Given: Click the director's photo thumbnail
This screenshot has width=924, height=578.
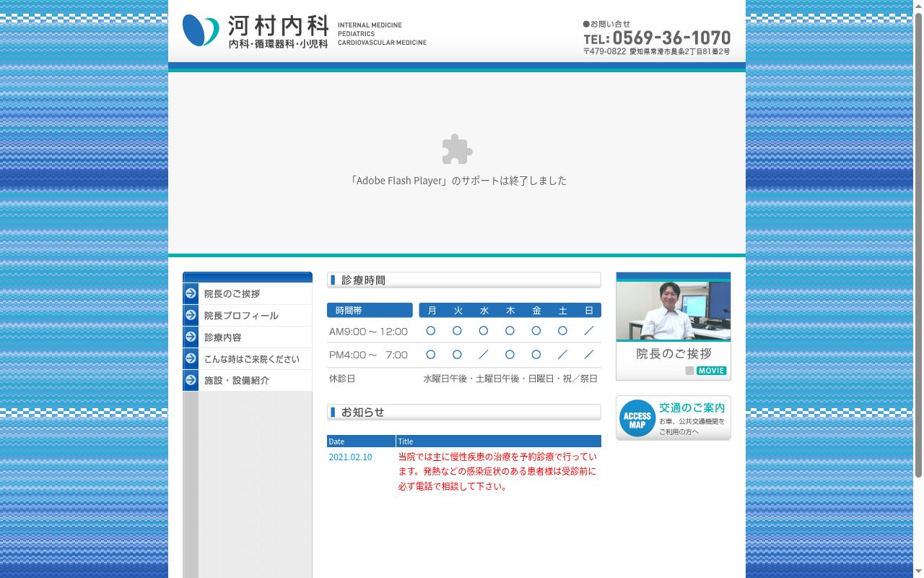Looking at the screenshot, I should 674,311.
